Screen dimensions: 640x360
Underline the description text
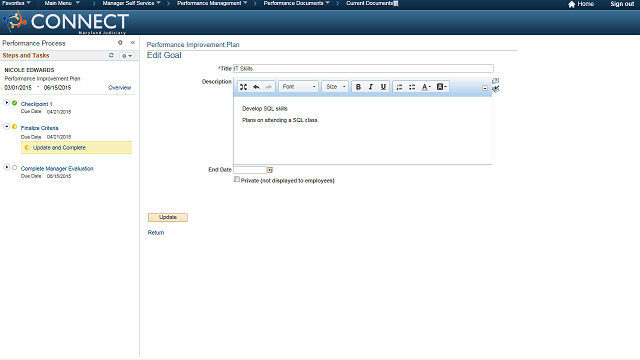(383, 87)
